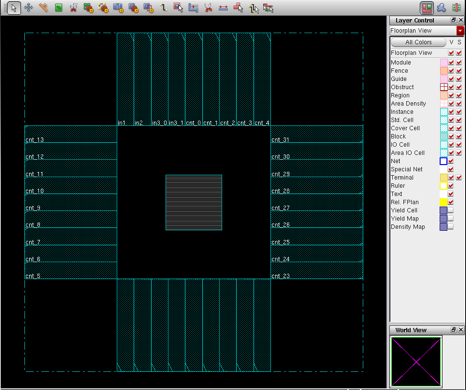Open Obstruct grid color swatch
The image size is (467, 391).
coord(444,87)
